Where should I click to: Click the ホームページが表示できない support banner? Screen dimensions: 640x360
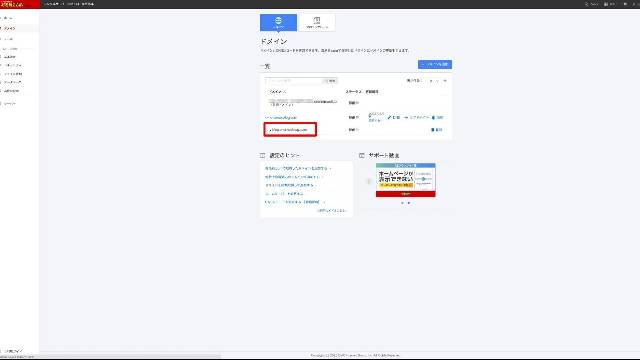(406, 180)
